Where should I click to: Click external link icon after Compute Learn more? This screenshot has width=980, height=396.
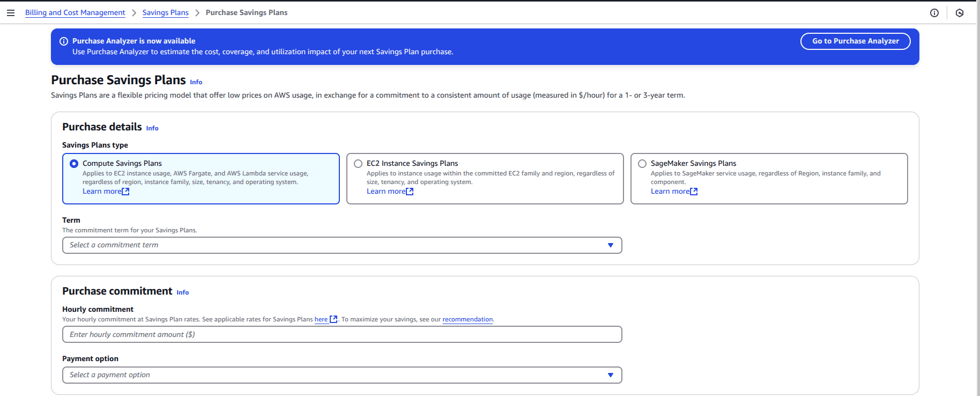(x=125, y=192)
